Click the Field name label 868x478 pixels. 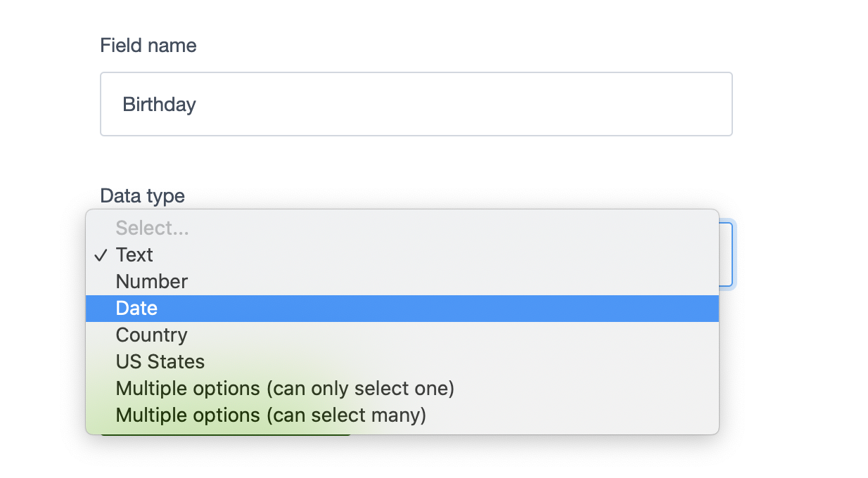(x=148, y=46)
